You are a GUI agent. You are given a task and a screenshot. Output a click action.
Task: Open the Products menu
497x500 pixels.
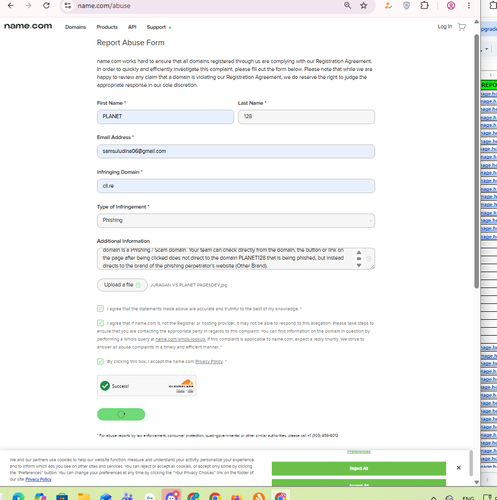click(x=107, y=27)
